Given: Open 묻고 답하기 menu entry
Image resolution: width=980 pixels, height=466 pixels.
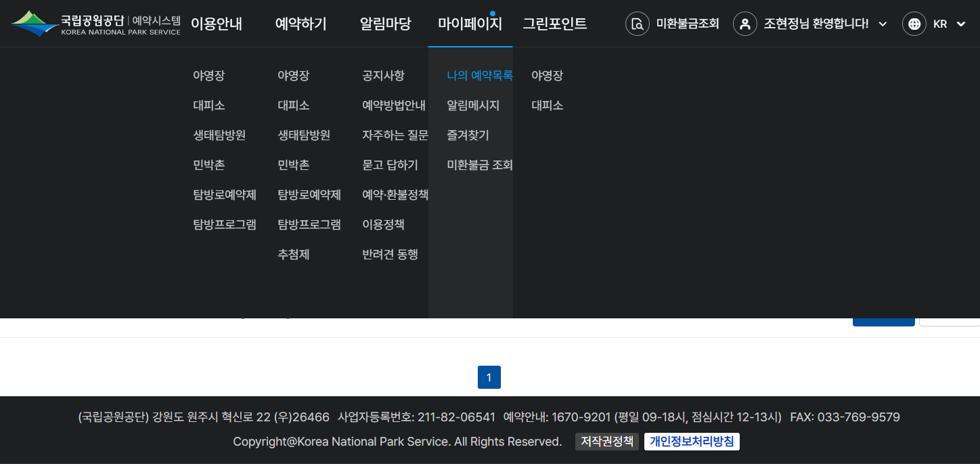Looking at the screenshot, I should click(390, 165).
